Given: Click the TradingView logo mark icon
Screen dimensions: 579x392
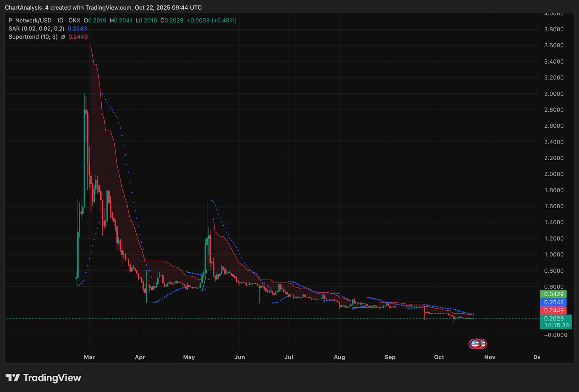Looking at the screenshot, I should pos(13,378).
